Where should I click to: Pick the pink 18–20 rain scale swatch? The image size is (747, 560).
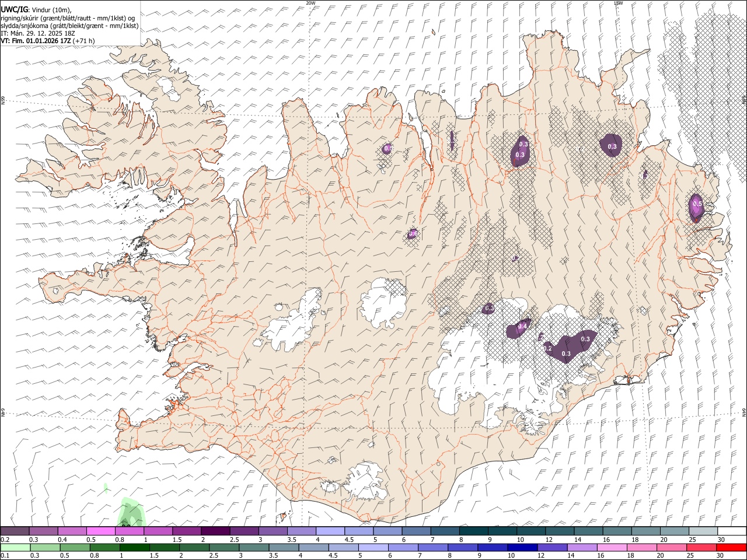642,547
